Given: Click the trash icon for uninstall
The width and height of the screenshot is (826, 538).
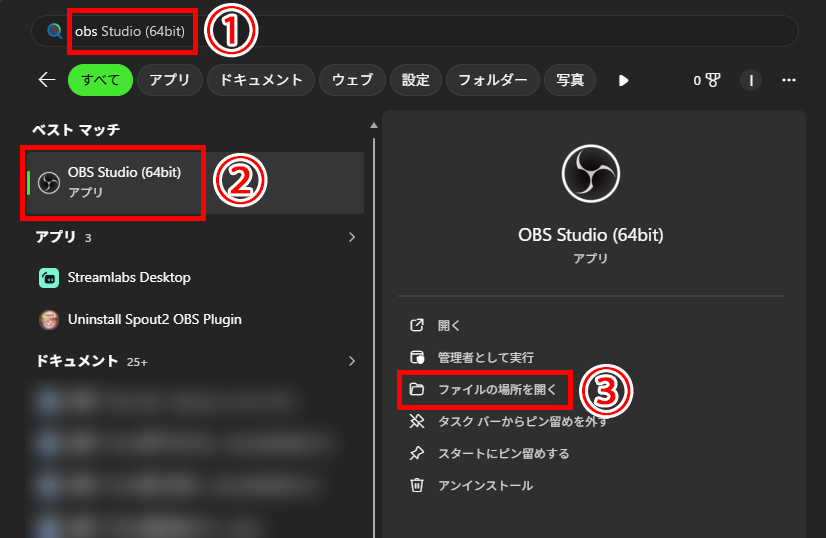Looking at the screenshot, I should pos(417,485).
